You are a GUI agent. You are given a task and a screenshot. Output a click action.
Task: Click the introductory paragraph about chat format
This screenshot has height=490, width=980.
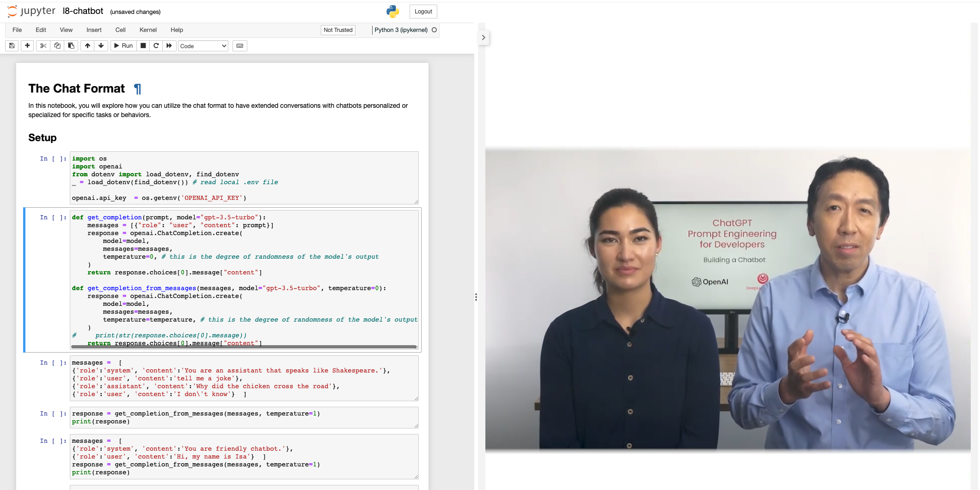218,110
